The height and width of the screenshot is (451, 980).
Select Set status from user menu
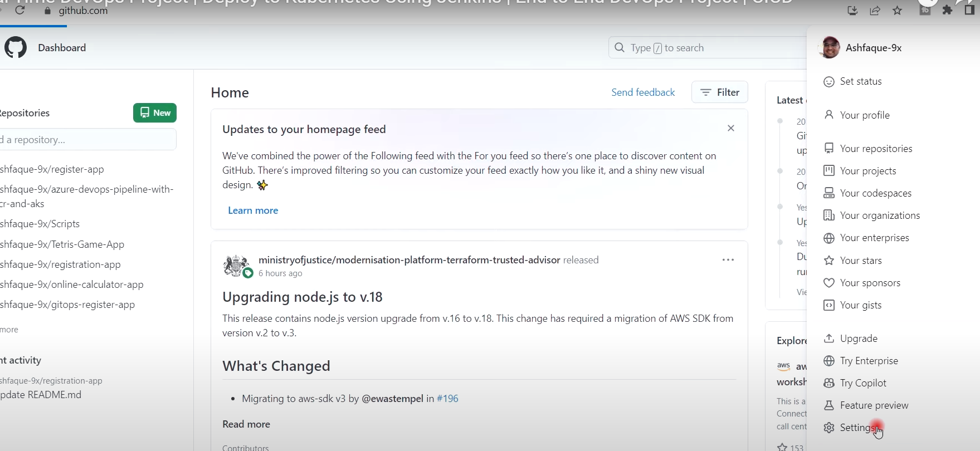pos(861,81)
